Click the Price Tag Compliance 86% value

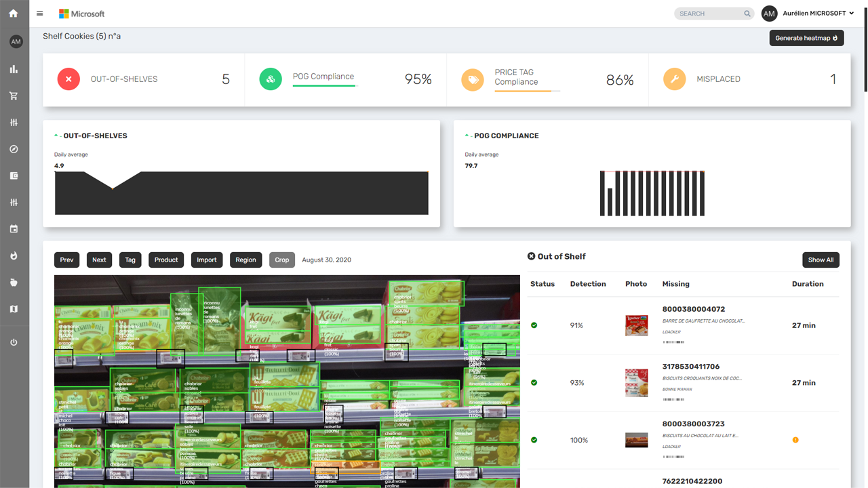pos(620,81)
